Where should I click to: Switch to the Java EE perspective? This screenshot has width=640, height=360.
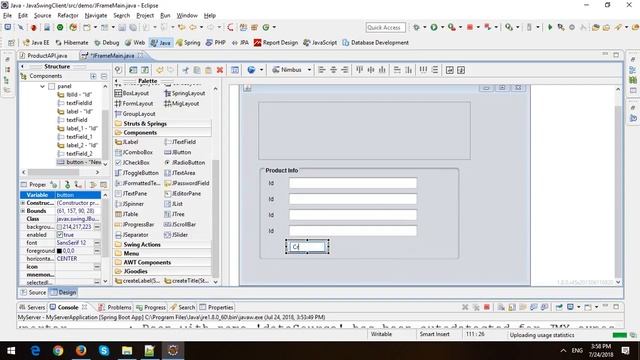coord(36,43)
